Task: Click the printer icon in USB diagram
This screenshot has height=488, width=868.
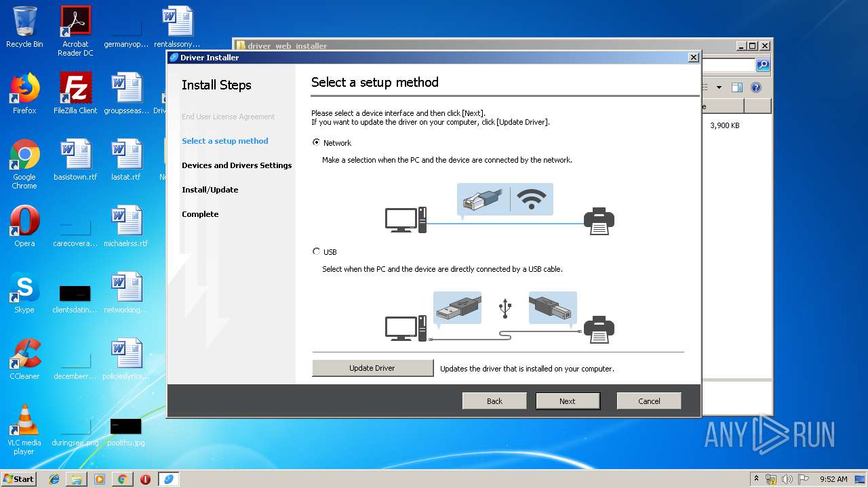Action: [599, 330]
